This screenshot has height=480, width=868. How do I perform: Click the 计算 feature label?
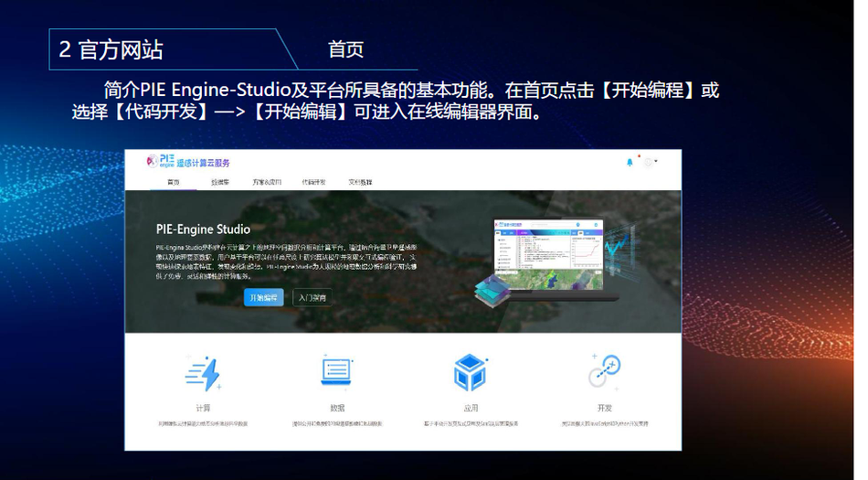[x=203, y=408]
